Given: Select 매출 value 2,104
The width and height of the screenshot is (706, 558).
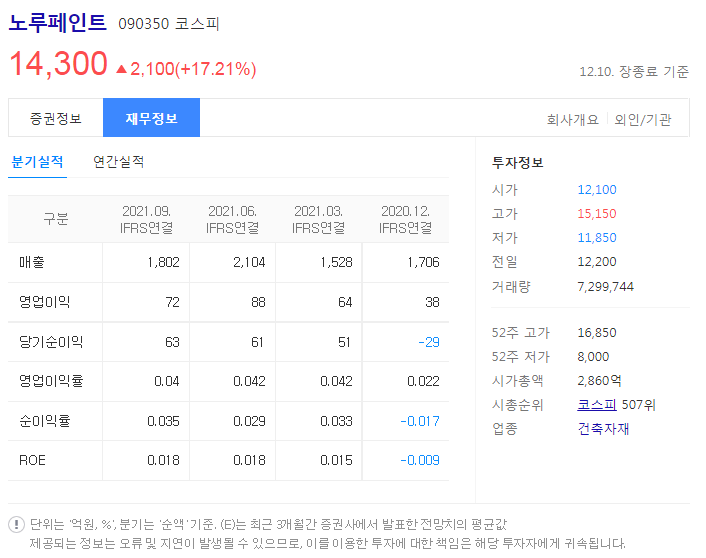Looking at the screenshot, I should pyautogui.click(x=249, y=262).
